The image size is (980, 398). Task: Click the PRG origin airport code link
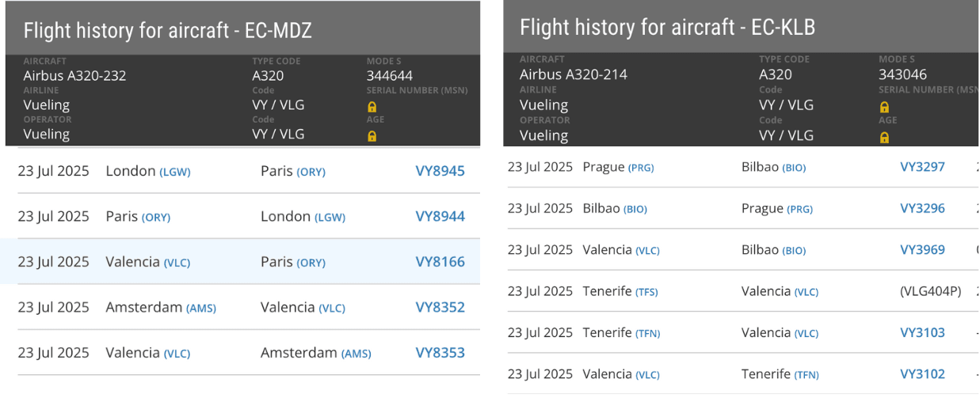(641, 168)
